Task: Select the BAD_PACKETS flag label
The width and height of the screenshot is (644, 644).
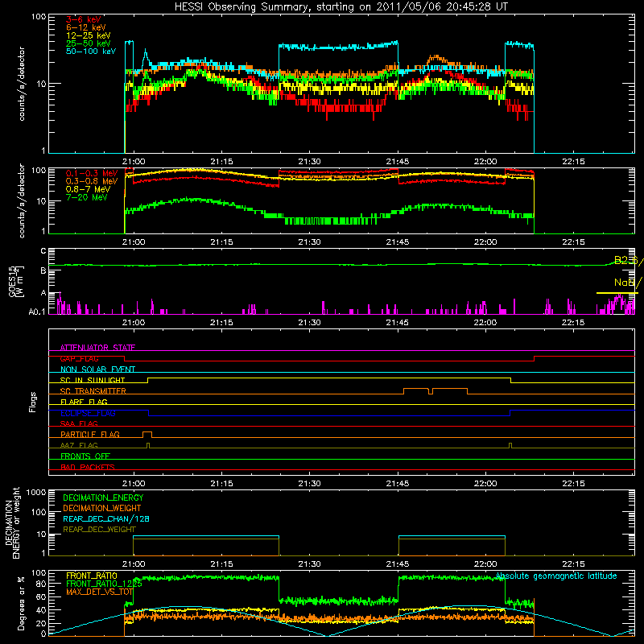Action: 88,467
